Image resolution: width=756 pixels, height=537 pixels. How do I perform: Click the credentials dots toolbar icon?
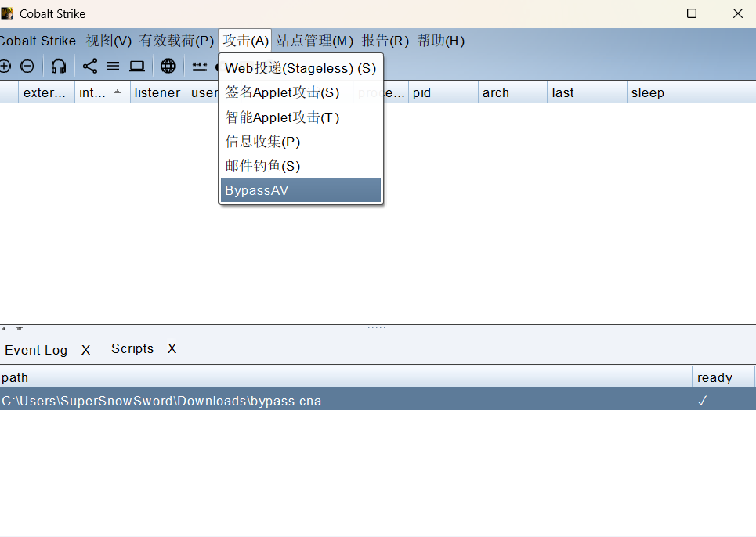200,67
